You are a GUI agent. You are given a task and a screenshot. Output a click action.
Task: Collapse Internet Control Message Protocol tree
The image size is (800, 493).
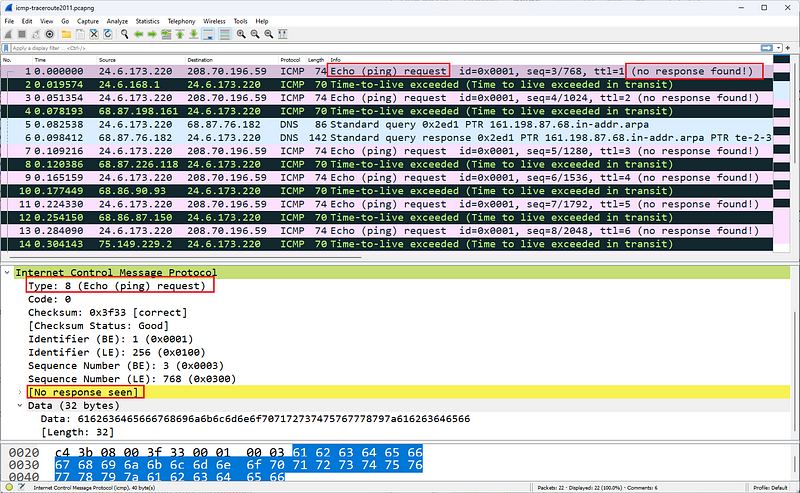(x=7, y=273)
